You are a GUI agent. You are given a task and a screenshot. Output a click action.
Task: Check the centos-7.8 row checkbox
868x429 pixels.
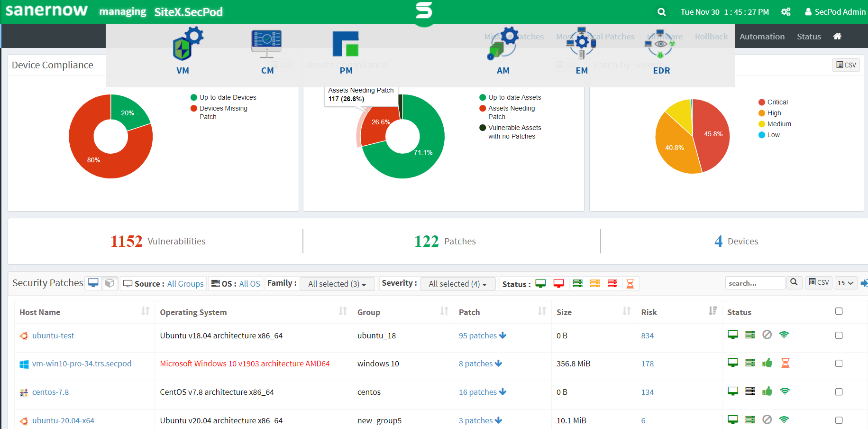(839, 392)
